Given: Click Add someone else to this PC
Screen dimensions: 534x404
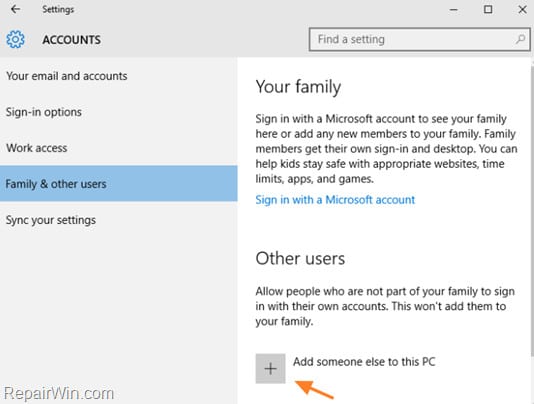Looking at the screenshot, I should (x=364, y=361).
